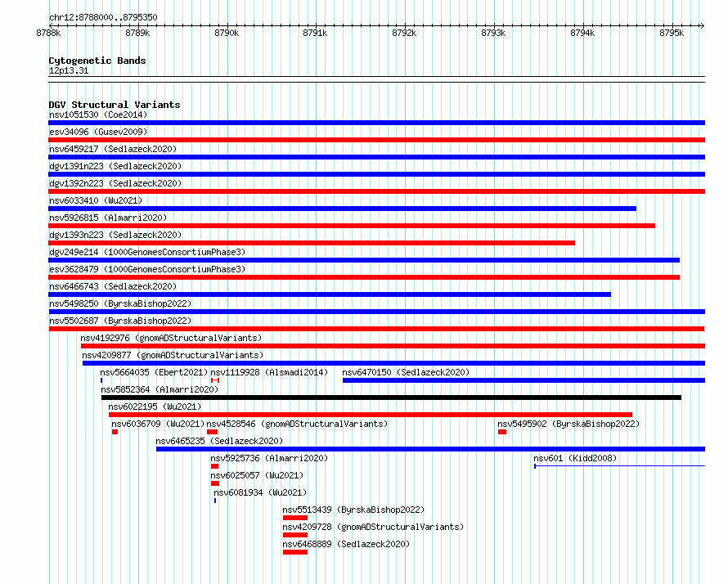Open nsv6036709 (Wu2021) label
The image size is (728, 584).
pos(158,424)
